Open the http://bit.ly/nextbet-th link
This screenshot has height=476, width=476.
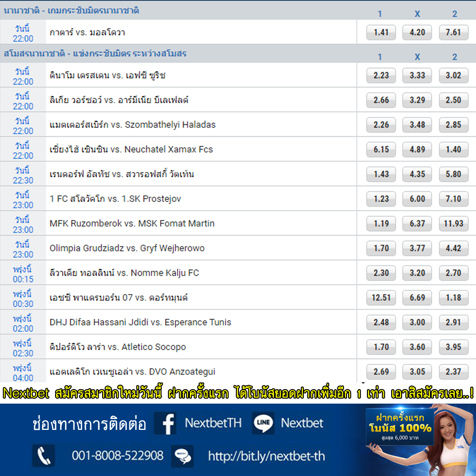(266, 456)
